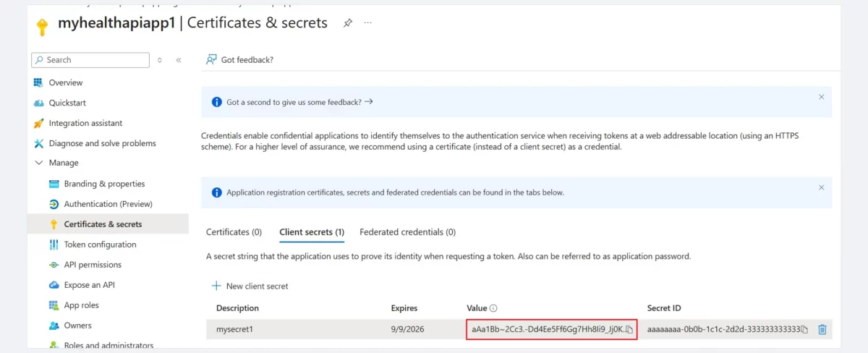Open Integration assistant
The height and width of the screenshot is (353, 868).
[85, 123]
